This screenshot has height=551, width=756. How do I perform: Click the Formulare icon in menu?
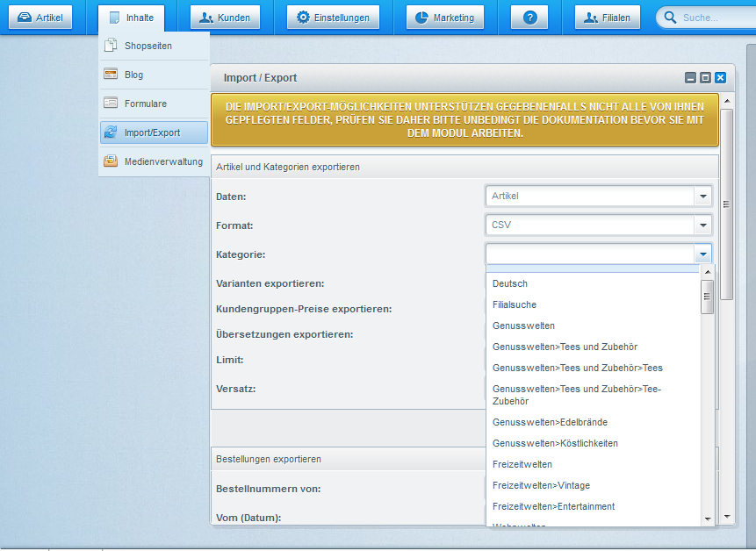(x=110, y=104)
